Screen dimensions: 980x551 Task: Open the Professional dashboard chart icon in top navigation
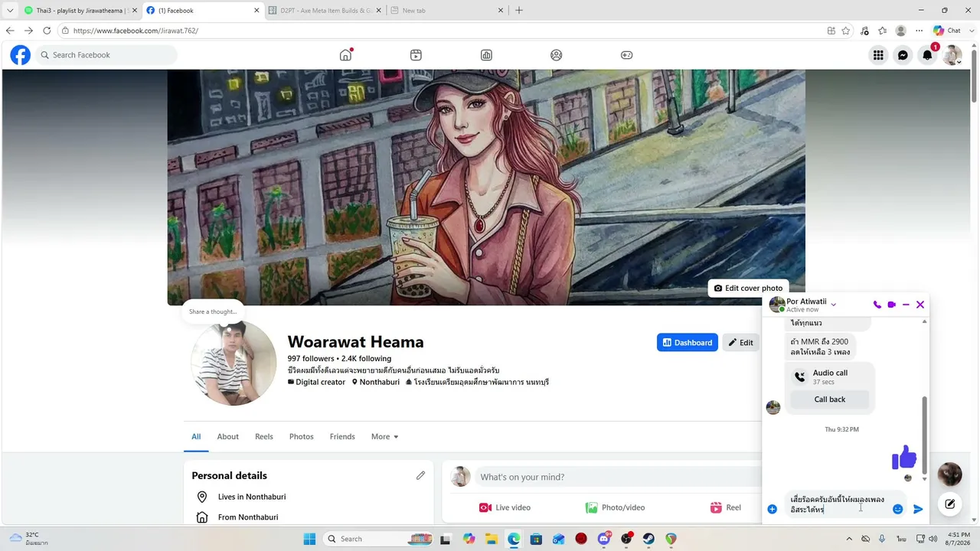(x=486, y=55)
